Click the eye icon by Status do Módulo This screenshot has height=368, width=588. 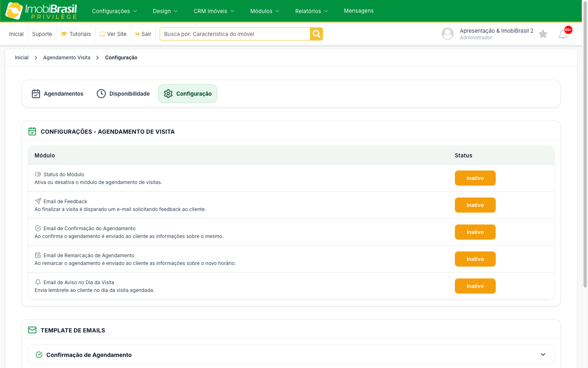[x=38, y=174]
